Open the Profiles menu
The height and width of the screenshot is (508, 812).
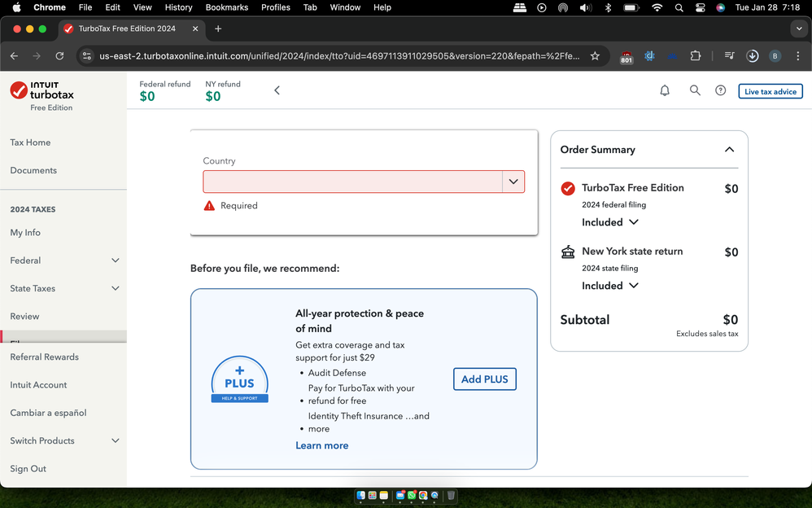[x=276, y=7]
